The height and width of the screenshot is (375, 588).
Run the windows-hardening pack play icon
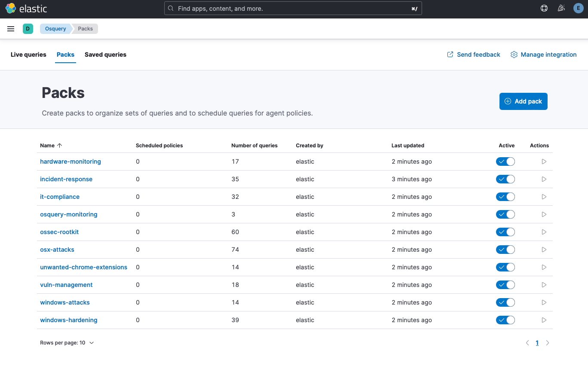click(x=544, y=320)
